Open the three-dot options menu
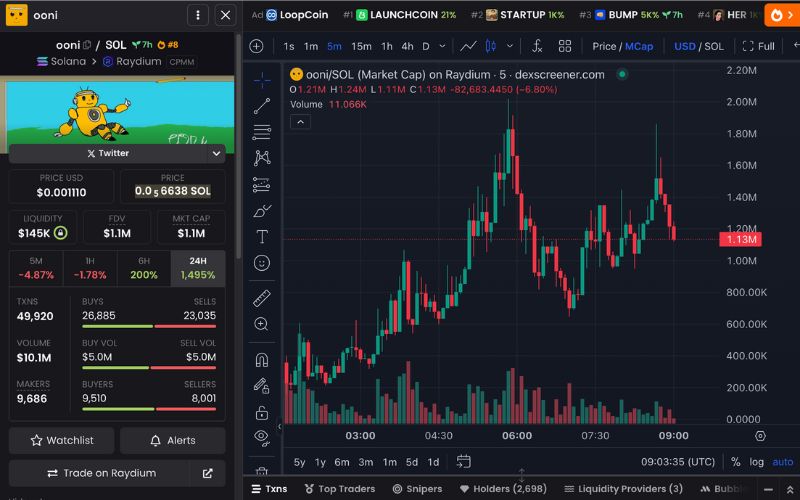This screenshot has width=800, height=500. click(x=198, y=15)
